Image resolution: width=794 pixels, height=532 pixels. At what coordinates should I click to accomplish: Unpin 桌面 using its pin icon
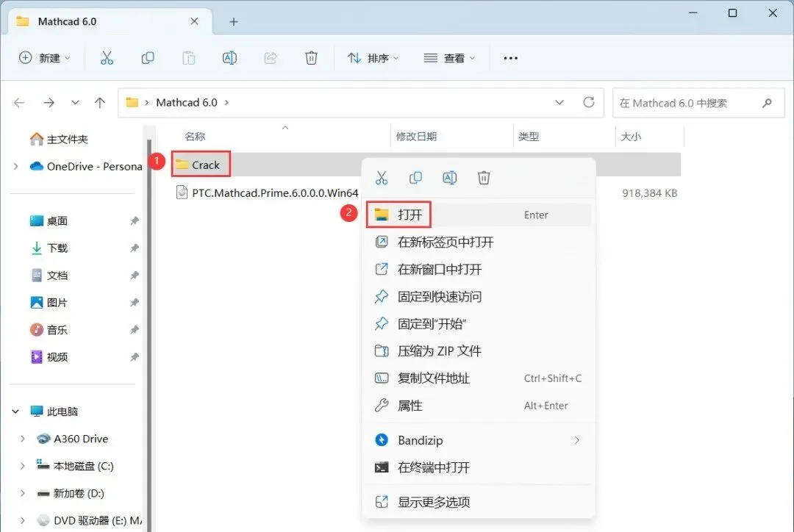[x=135, y=220]
